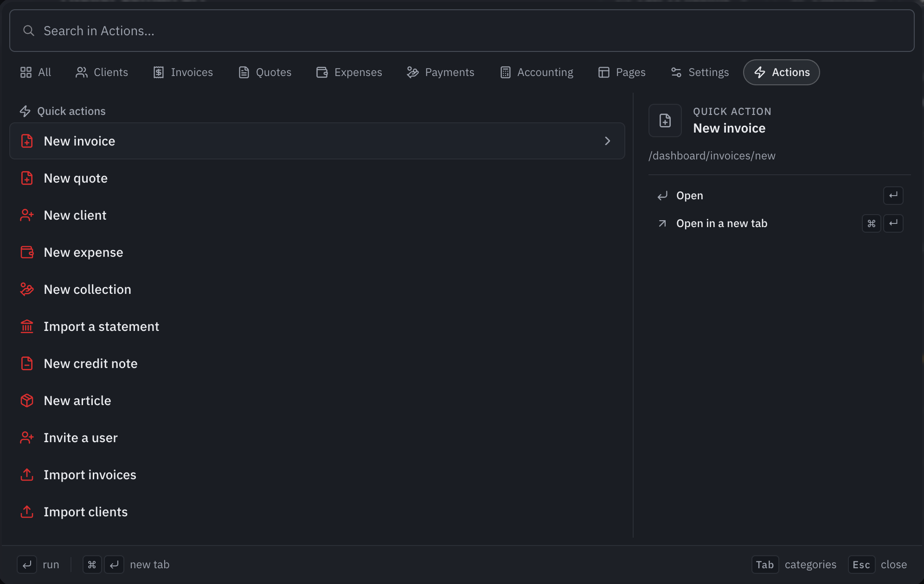Click the return arrow icon beside Open
This screenshot has width=924, height=584.
point(662,196)
